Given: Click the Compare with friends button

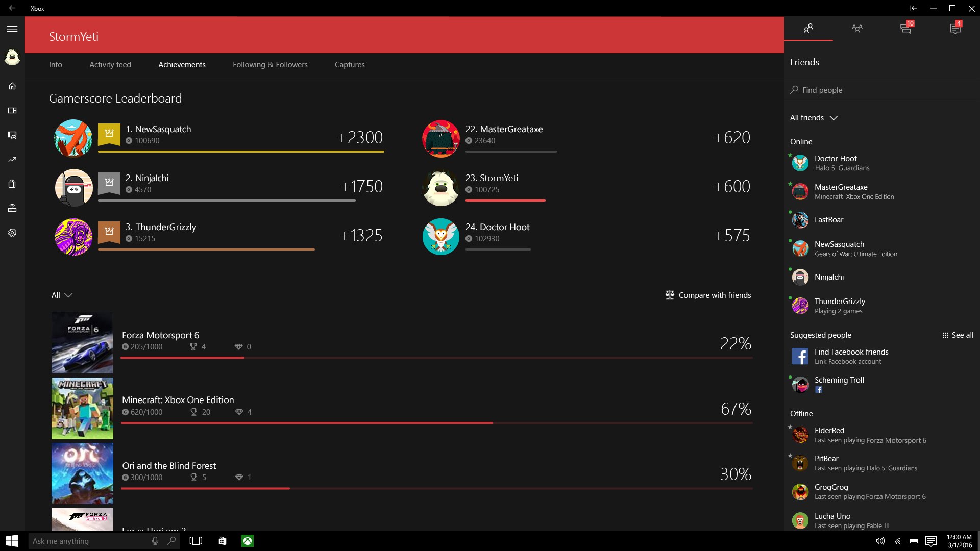Looking at the screenshot, I should [707, 295].
